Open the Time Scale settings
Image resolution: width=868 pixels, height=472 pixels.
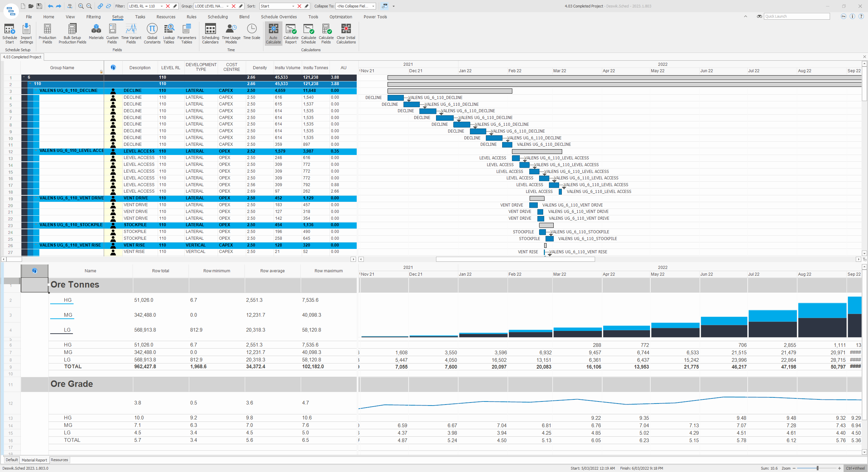click(252, 32)
